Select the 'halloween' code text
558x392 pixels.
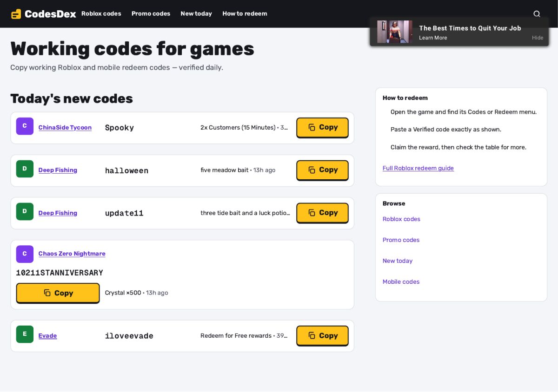click(x=126, y=170)
